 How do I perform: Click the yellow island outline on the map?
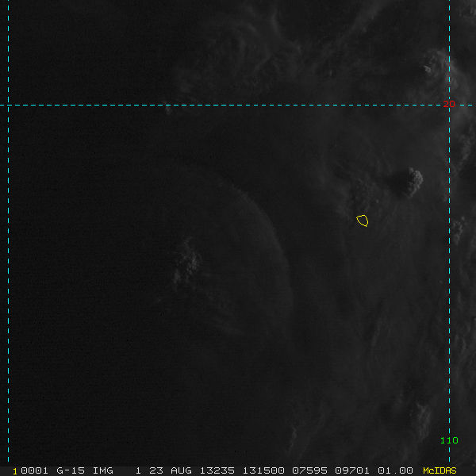point(363,221)
